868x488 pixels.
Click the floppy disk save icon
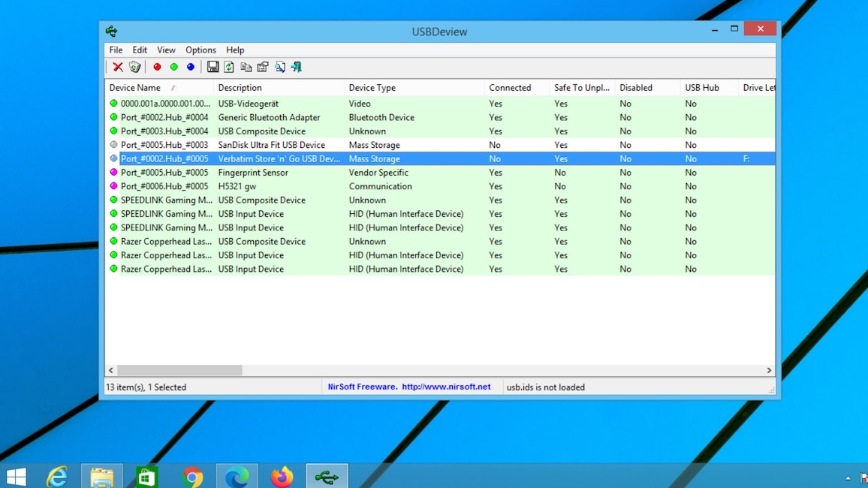point(212,68)
